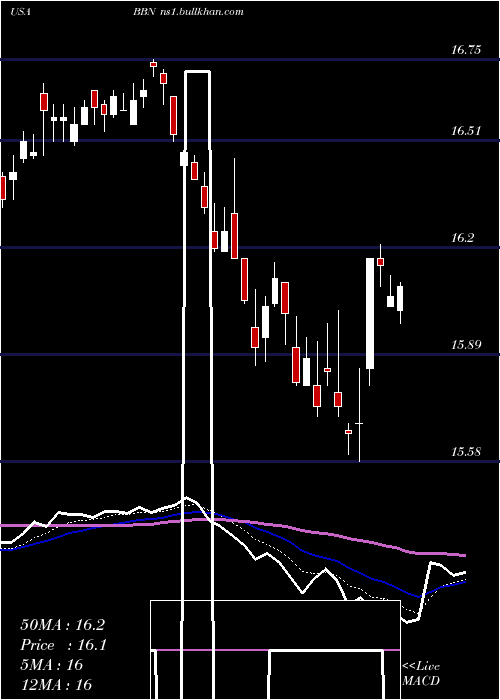Click the 15.89 price level label
The height and width of the screenshot is (700, 500).
click(x=466, y=345)
